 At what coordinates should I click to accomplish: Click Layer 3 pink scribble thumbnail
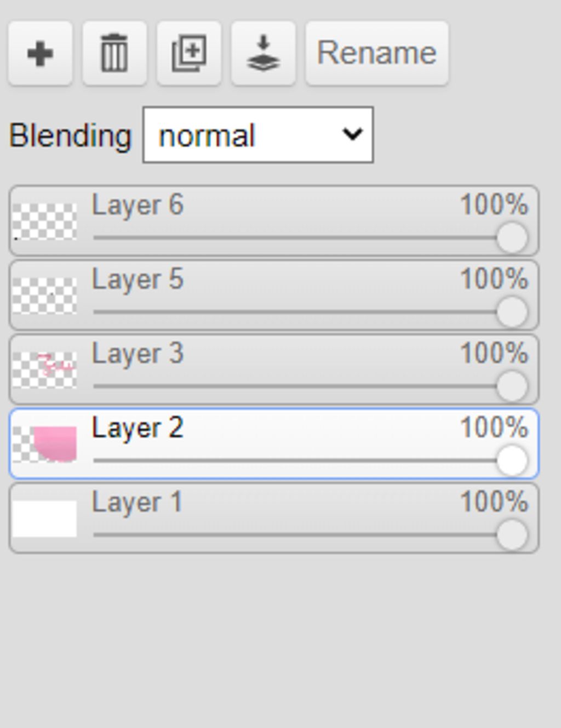[44, 370]
